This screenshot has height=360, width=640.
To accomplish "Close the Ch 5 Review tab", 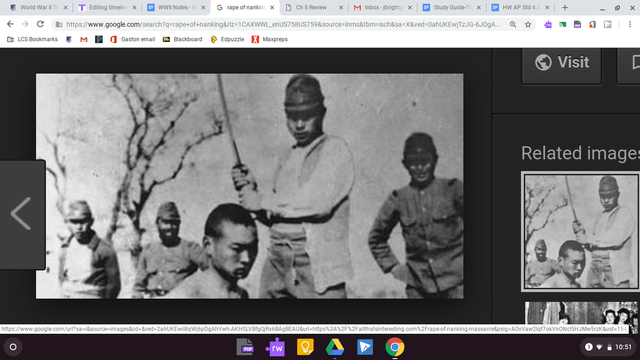I will [341, 7].
